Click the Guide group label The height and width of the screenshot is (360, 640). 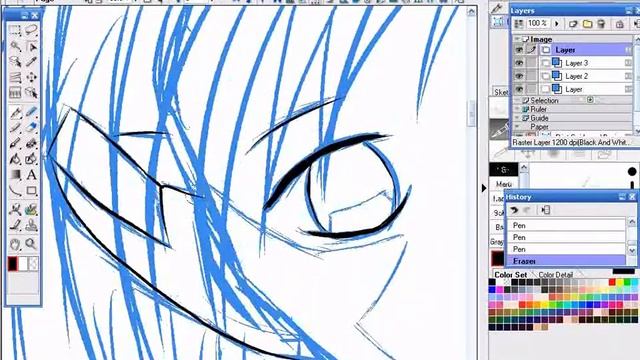point(539,118)
